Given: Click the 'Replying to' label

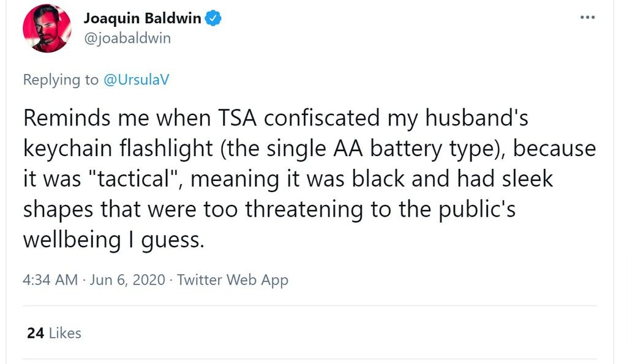Looking at the screenshot, I should 61,80.
